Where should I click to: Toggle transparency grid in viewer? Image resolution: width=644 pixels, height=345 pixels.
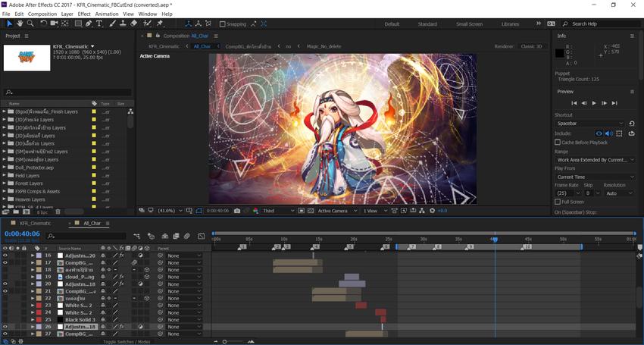pyautogui.click(x=311, y=211)
